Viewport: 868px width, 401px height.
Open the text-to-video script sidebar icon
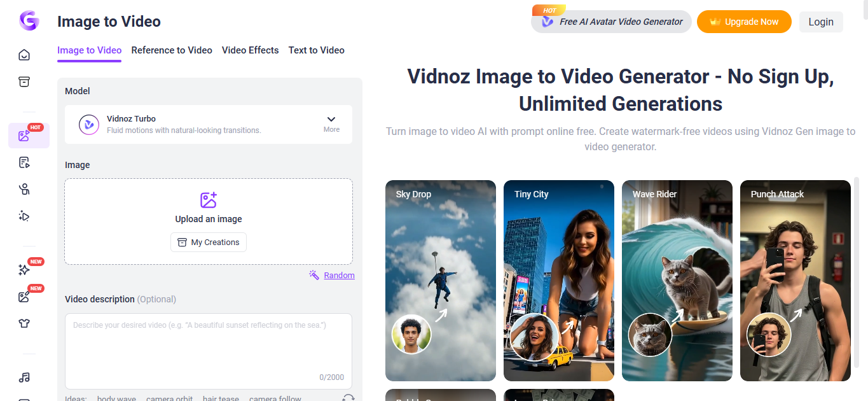coord(24,162)
